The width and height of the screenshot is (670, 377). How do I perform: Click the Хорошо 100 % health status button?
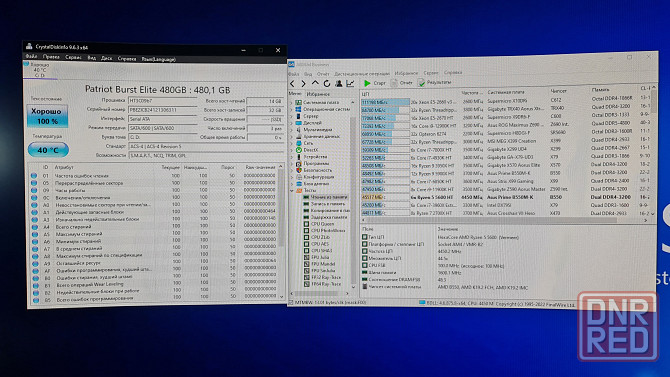(47, 116)
